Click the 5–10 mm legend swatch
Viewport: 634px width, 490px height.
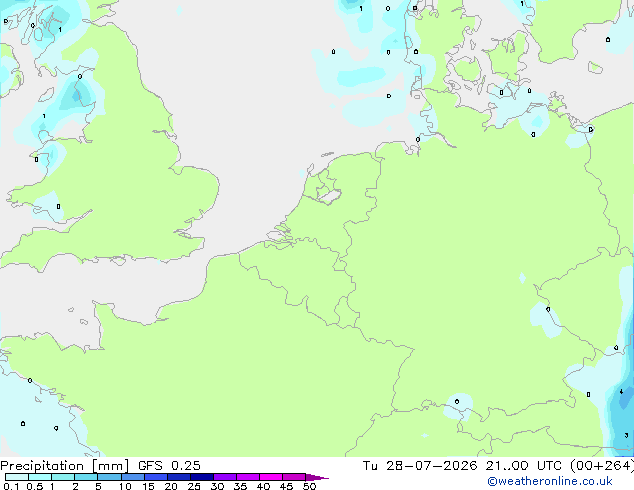pos(109,477)
